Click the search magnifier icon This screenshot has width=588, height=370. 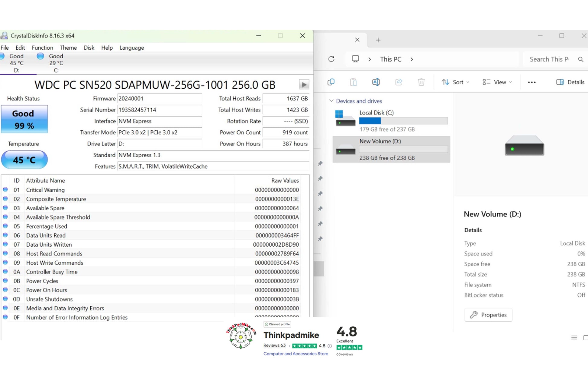[580, 59]
